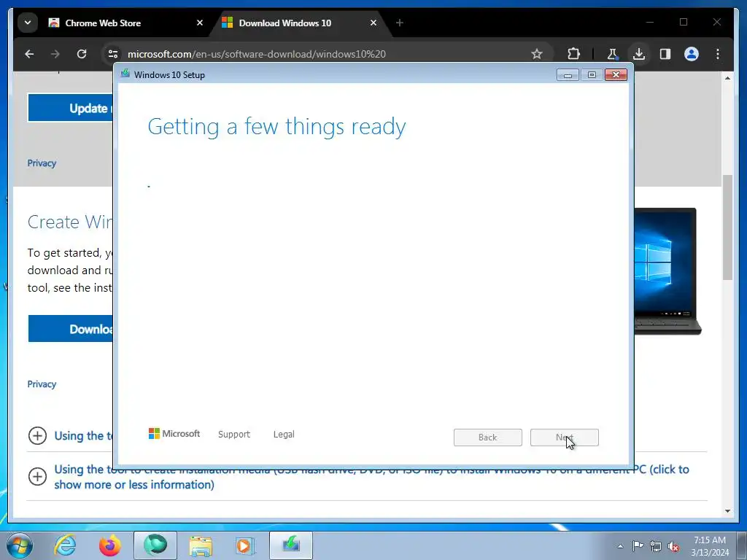Open the Windows Start menu
747x560 pixels.
coord(20,545)
